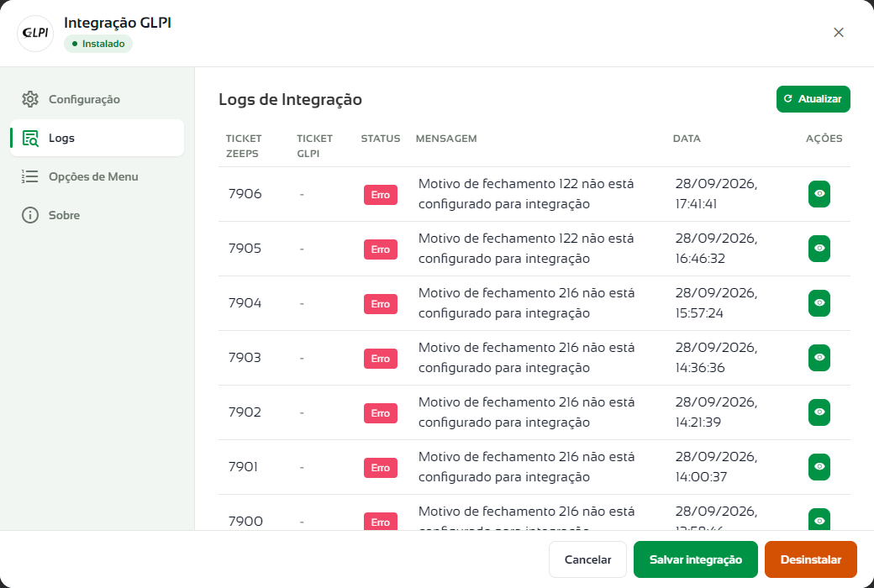The height and width of the screenshot is (588, 874).
Task: Click the Erro badge for ticket 7905
Action: [x=381, y=249]
